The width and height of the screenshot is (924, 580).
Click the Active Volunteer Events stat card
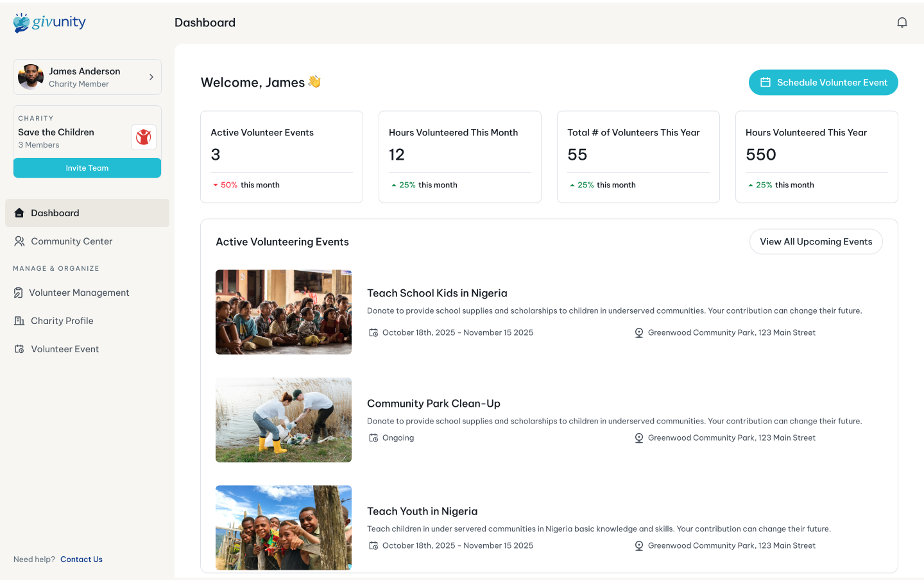click(x=282, y=157)
